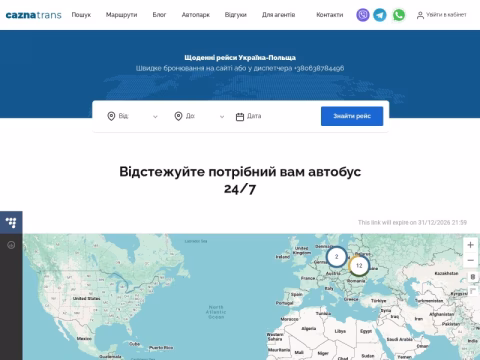Click the lowest map control button on the right

472,291
